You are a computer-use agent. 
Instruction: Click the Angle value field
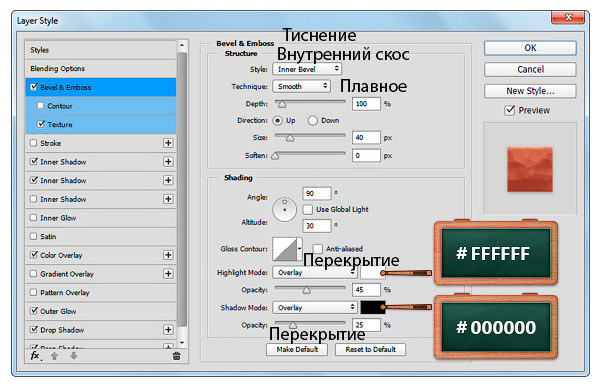(316, 193)
